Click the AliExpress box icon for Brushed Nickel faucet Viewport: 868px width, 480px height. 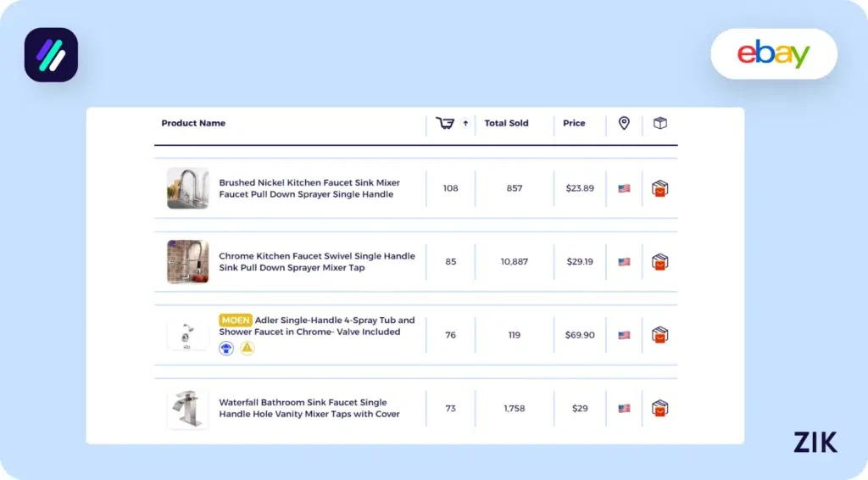click(660, 188)
